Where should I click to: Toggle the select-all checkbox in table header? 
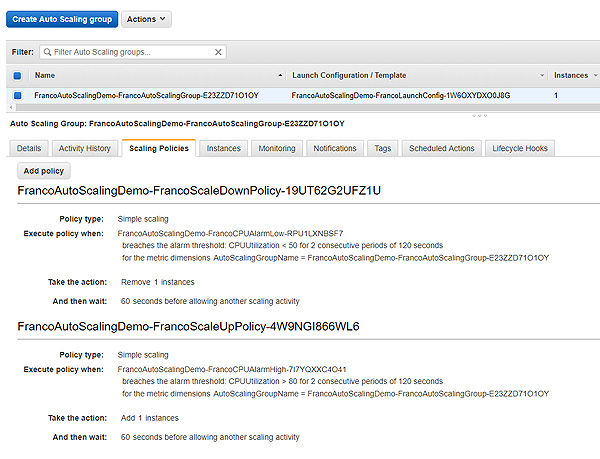tap(17, 75)
